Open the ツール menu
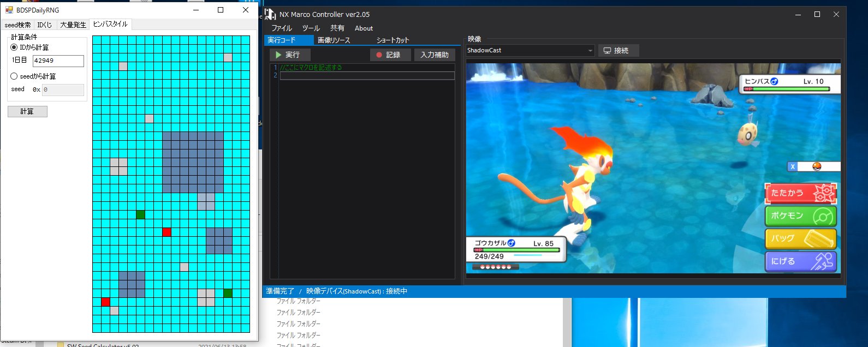The width and height of the screenshot is (868, 347). click(311, 28)
